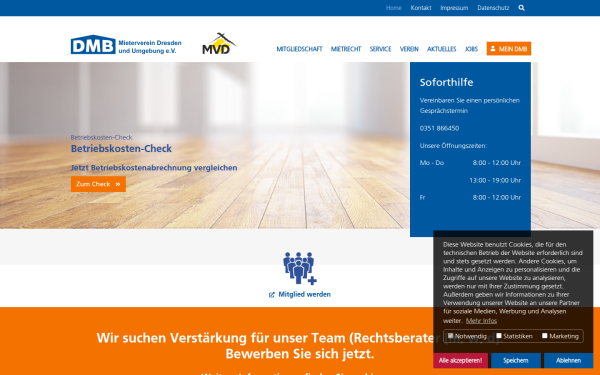Click the double arrow icon in Zum Check

click(118, 184)
